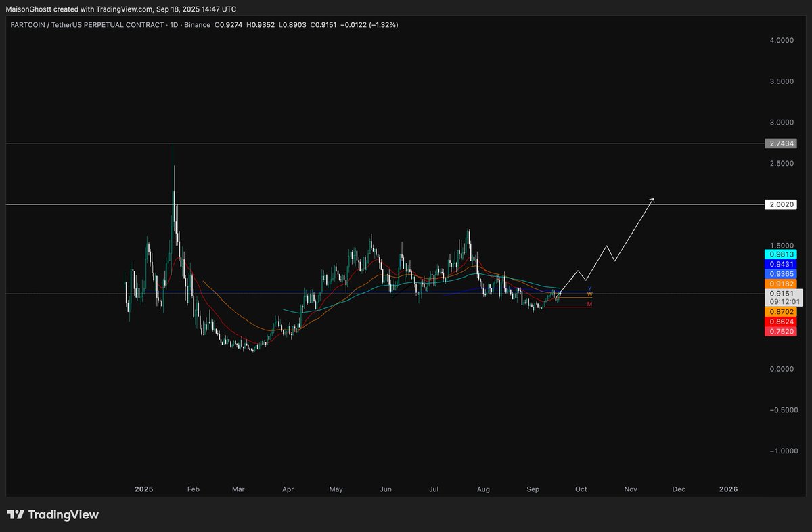Image resolution: width=812 pixels, height=532 pixels.
Task: Click the arrowhead at the projection line's end
Action: pos(652,200)
